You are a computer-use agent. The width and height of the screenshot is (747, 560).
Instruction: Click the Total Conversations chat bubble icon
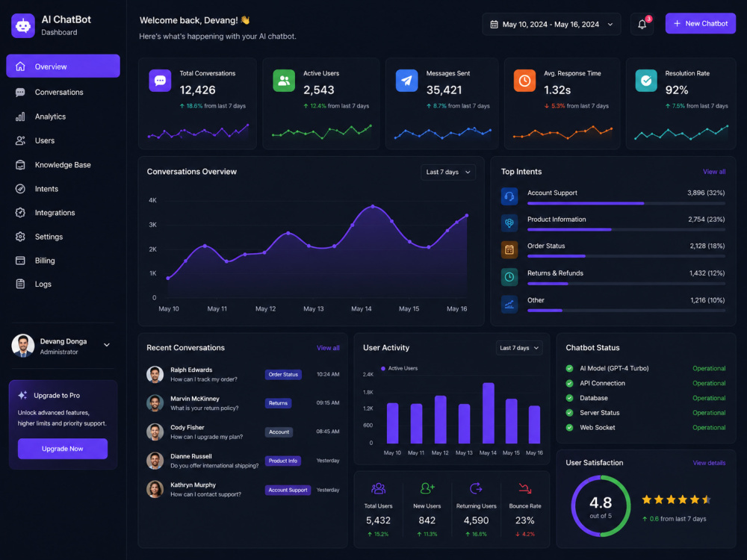pyautogui.click(x=160, y=81)
